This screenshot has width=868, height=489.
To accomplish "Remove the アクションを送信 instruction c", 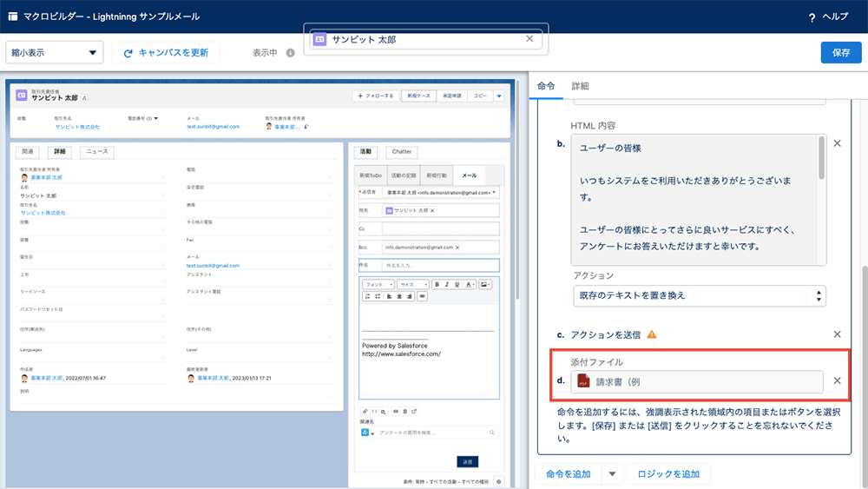I will (x=837, y=334).
